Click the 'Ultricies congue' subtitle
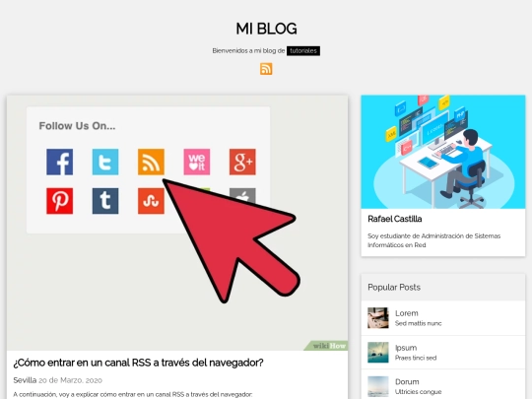The image size is (532, 399). tap(418, 392)
